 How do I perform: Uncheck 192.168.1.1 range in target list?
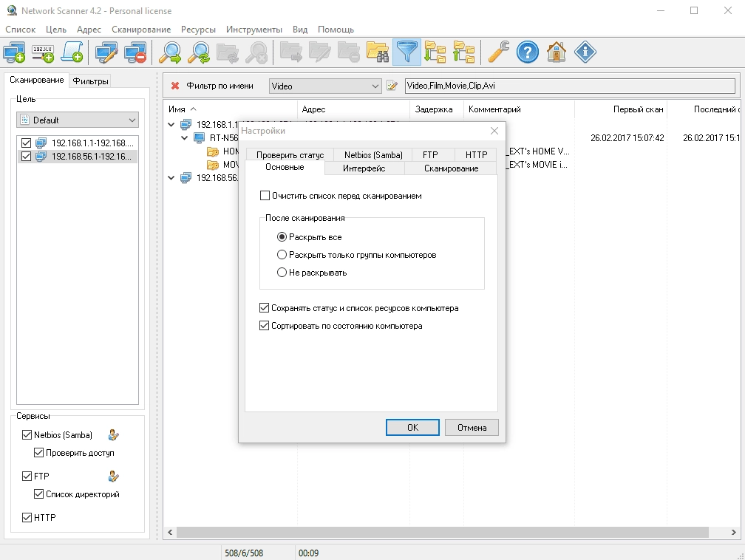click(x=26, y=143)
